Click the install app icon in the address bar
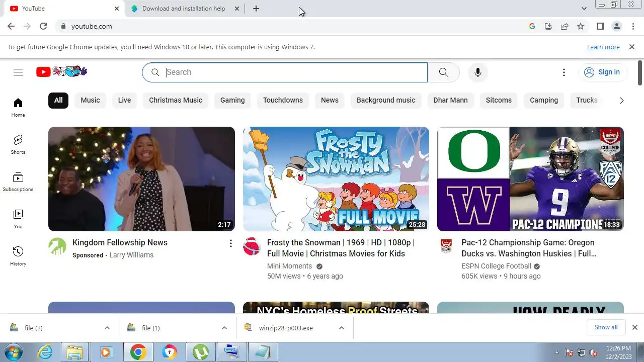 click(x=548, y=26)
